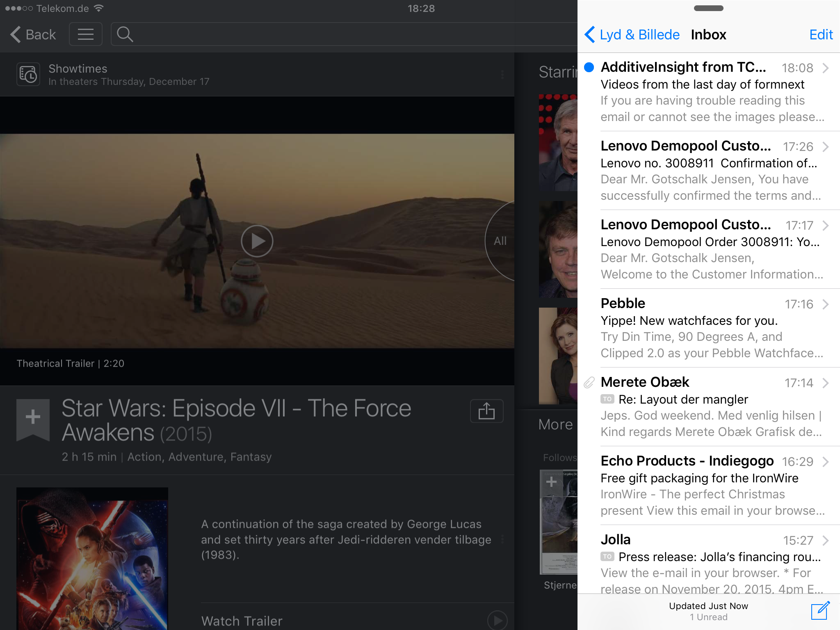Click the search magnifier icon

point(125,34)
